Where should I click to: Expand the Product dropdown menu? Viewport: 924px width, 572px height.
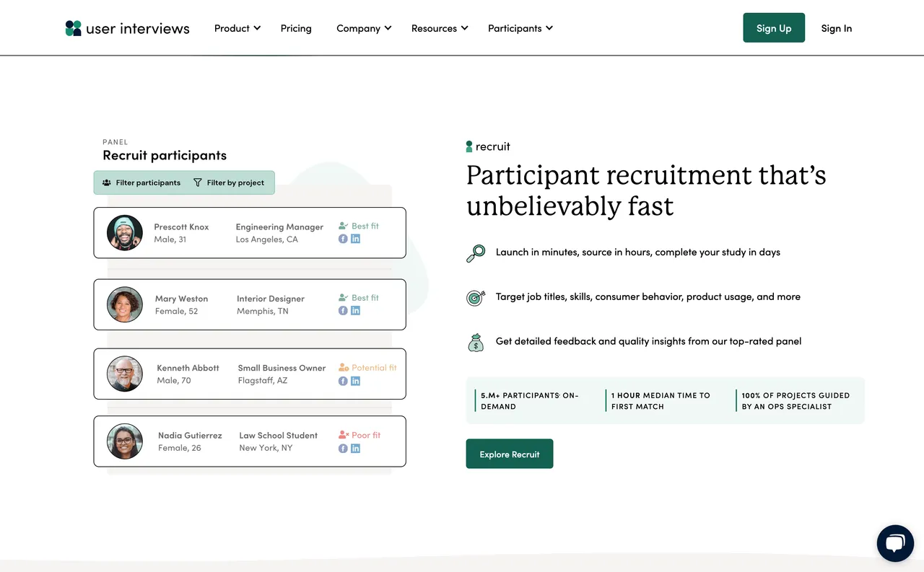[237, 28]
